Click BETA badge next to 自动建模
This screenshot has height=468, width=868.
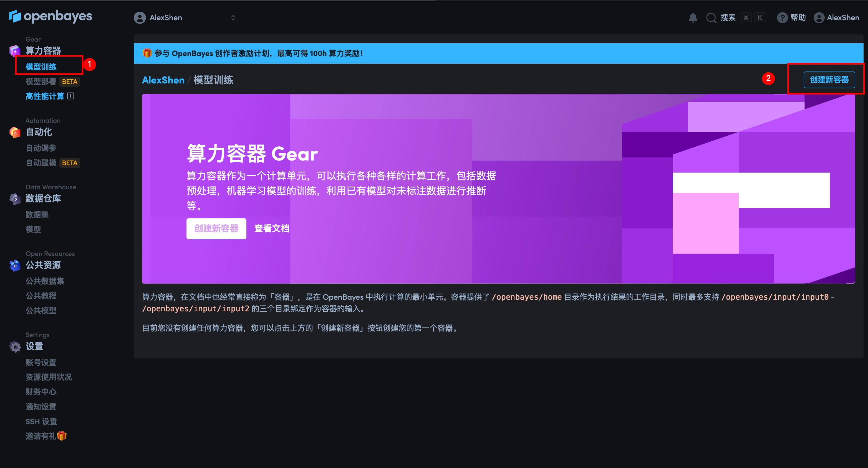[x=70, y=163]
